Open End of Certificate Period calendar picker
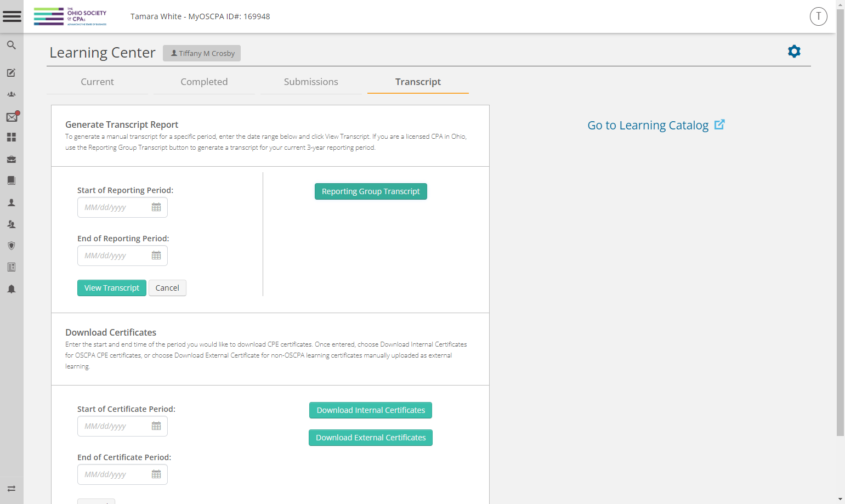This screenshot has width=845, height=504. pos(156,474)
